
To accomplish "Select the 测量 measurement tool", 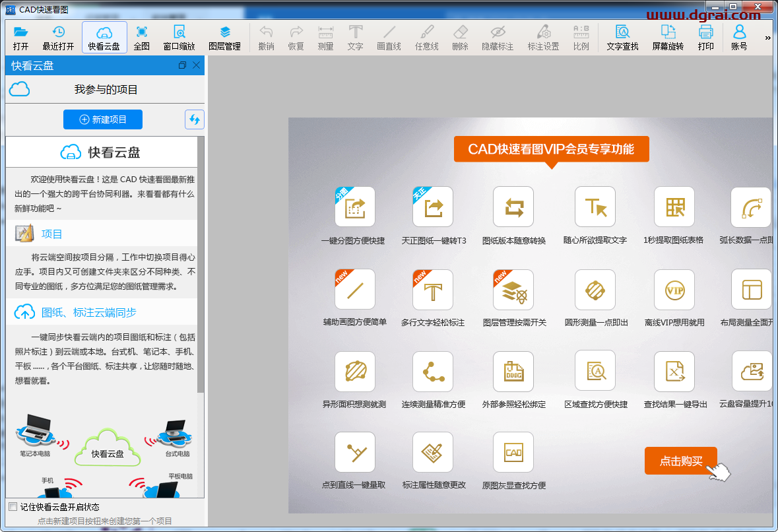I will [324, 37].
